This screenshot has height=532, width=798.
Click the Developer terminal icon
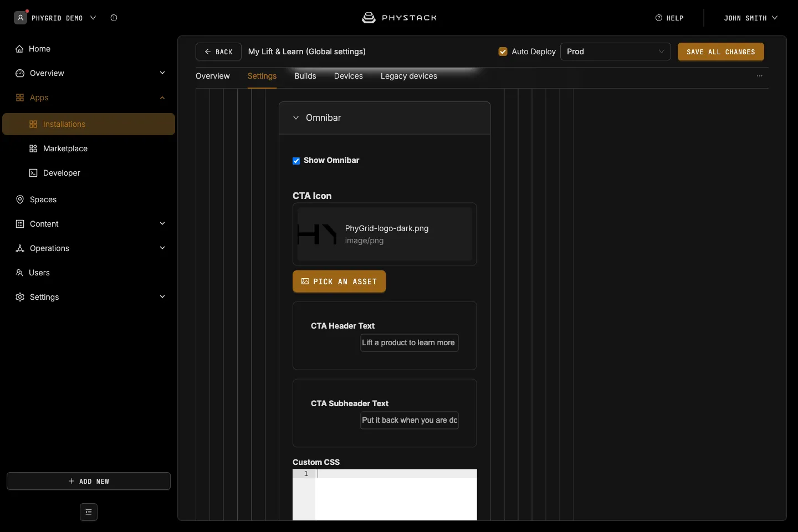click(33, 173)
